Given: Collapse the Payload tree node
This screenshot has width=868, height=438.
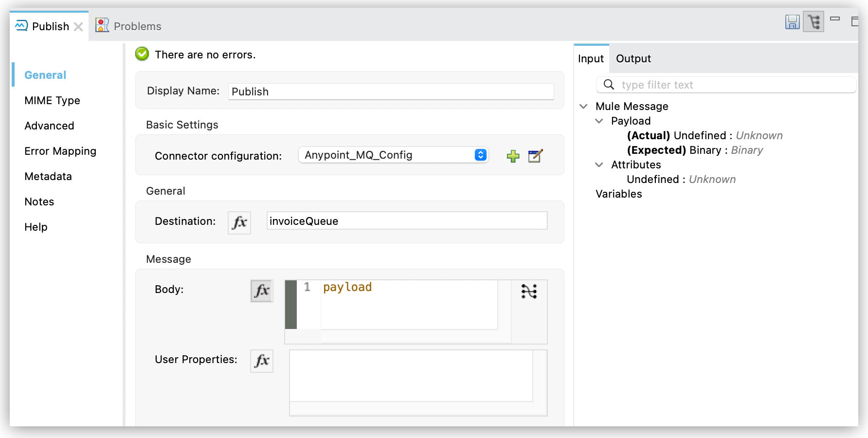Looking at the screenshot, I should point(599,121).
